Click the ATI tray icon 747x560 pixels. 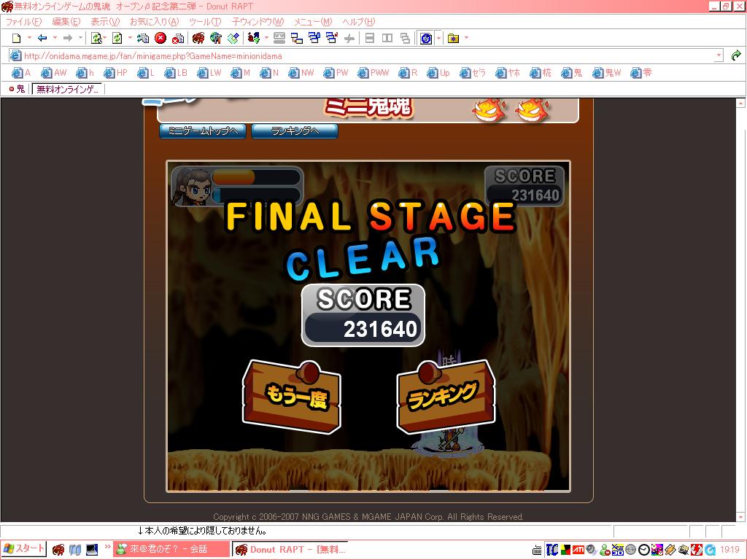click(578, 550)
